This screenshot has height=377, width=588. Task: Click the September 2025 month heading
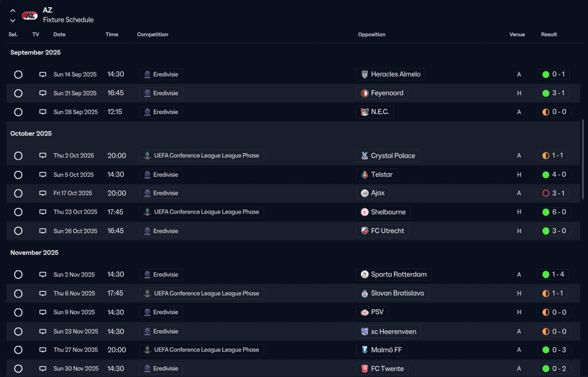tap(35, 52)
